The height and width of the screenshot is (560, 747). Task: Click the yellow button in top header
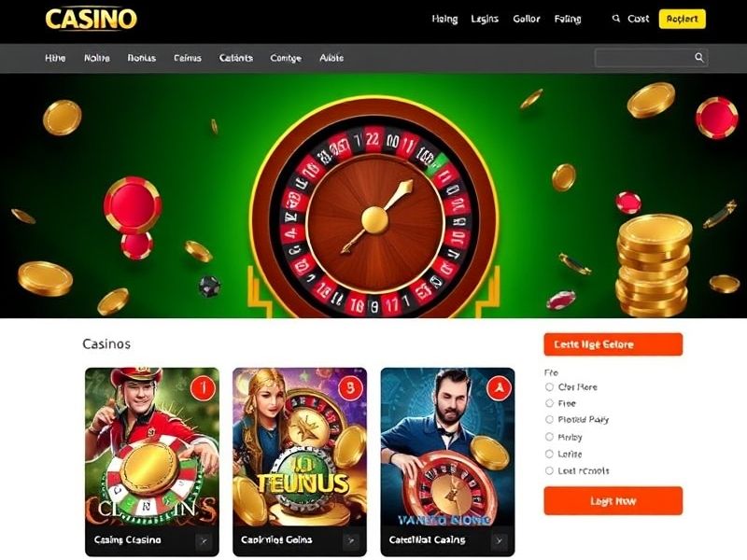[683, 19]
